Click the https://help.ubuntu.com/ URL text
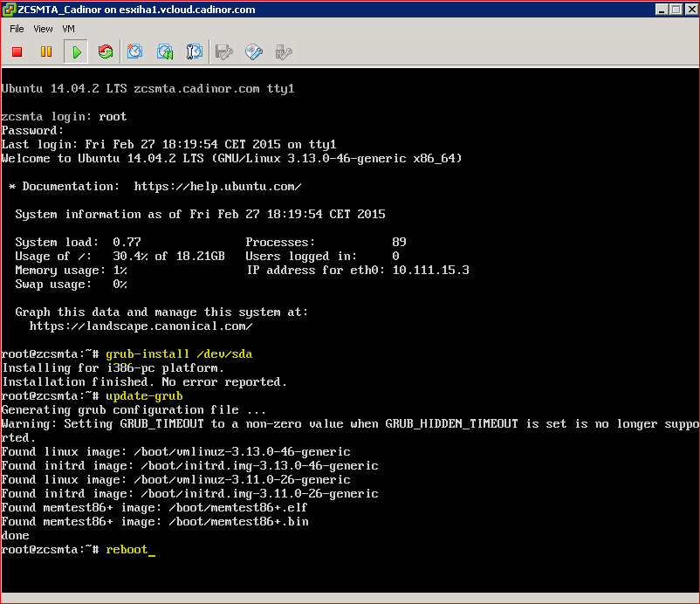This screenshot has height=604, width=700. coord(218,186)
